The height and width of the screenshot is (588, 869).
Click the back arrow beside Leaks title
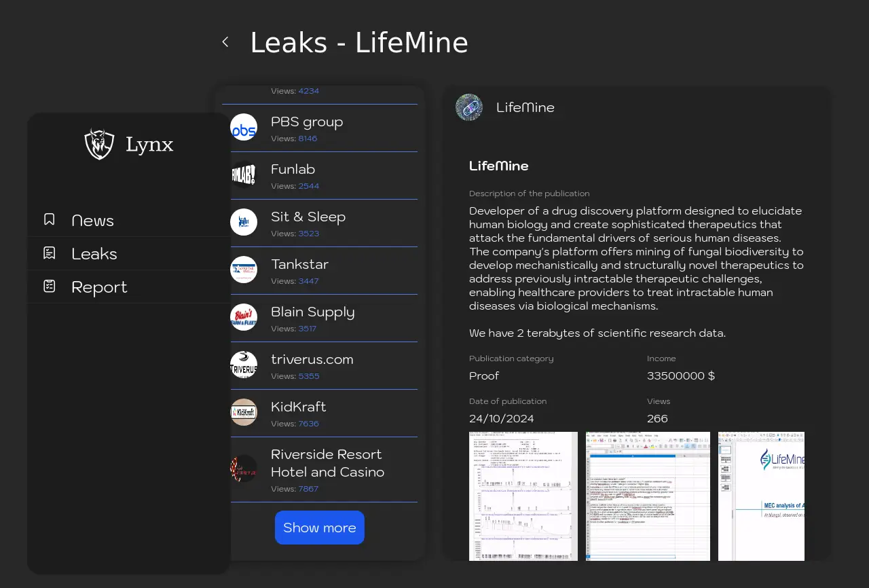click(x=225, y=42)
